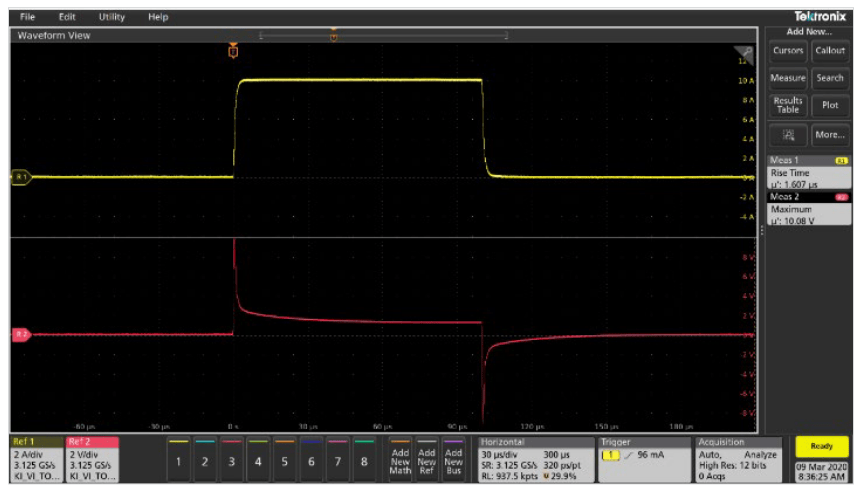Add a Callout annotation
This screenshot has height=492, width=862.
point(830,51)
